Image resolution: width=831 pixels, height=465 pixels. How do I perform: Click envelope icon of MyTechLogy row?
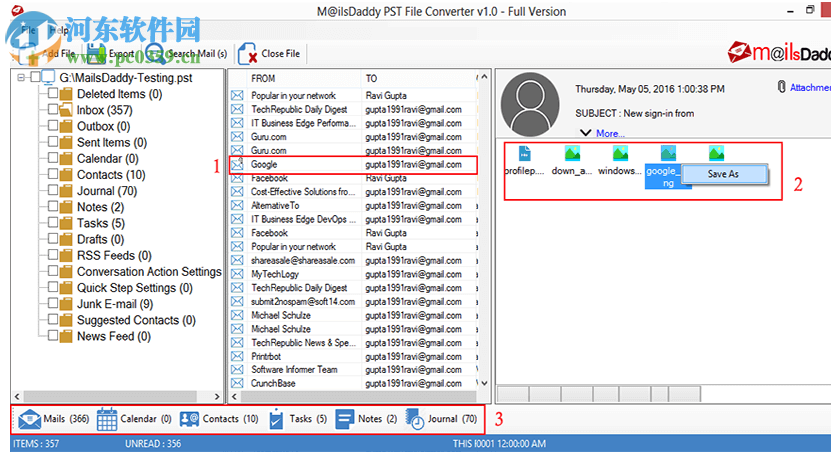pyautogui.click(x=237, y=274)
